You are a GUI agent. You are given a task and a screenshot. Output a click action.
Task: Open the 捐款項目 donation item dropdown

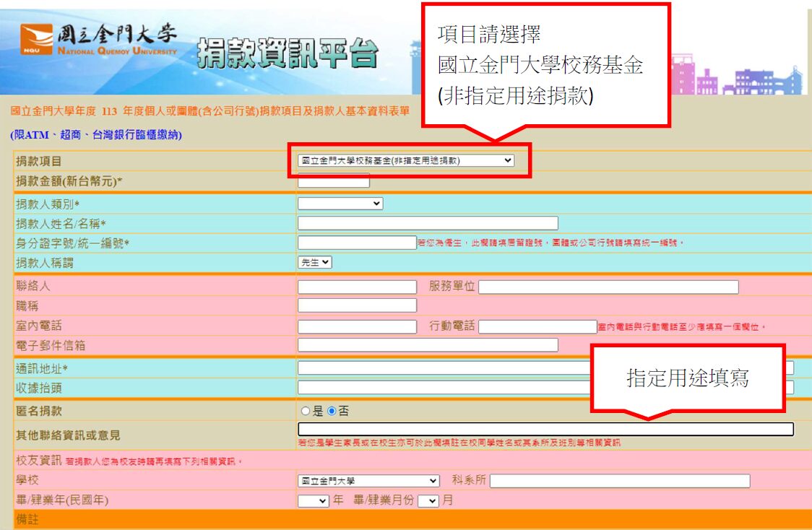click(x=405, y=160)
